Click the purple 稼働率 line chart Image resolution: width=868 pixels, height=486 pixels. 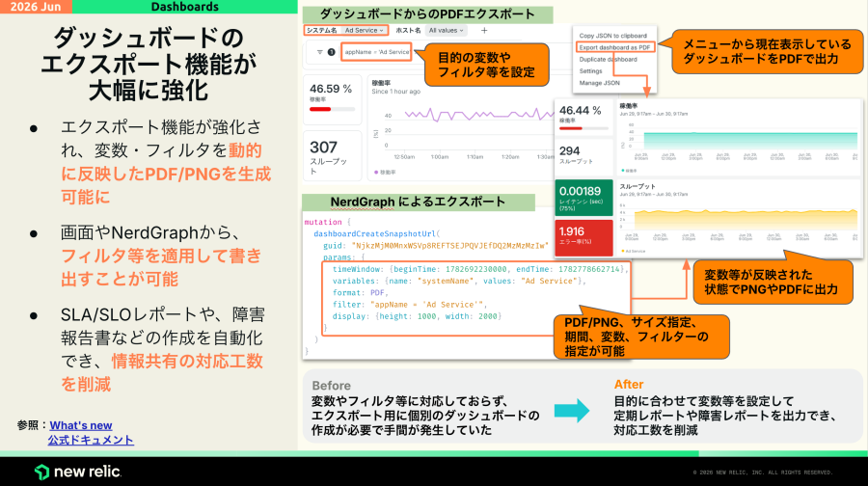[478, 115]
